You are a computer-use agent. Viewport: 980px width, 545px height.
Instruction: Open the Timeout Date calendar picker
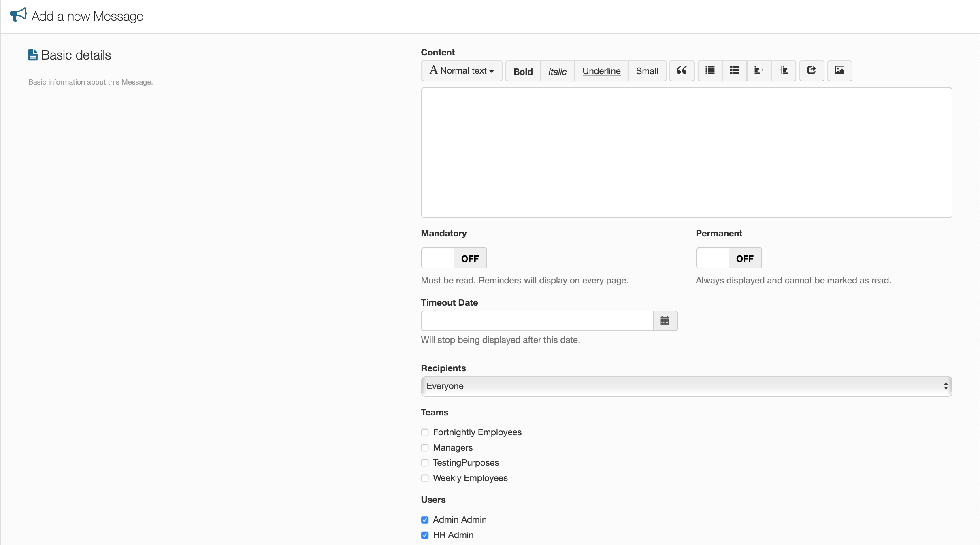(665, 321)
